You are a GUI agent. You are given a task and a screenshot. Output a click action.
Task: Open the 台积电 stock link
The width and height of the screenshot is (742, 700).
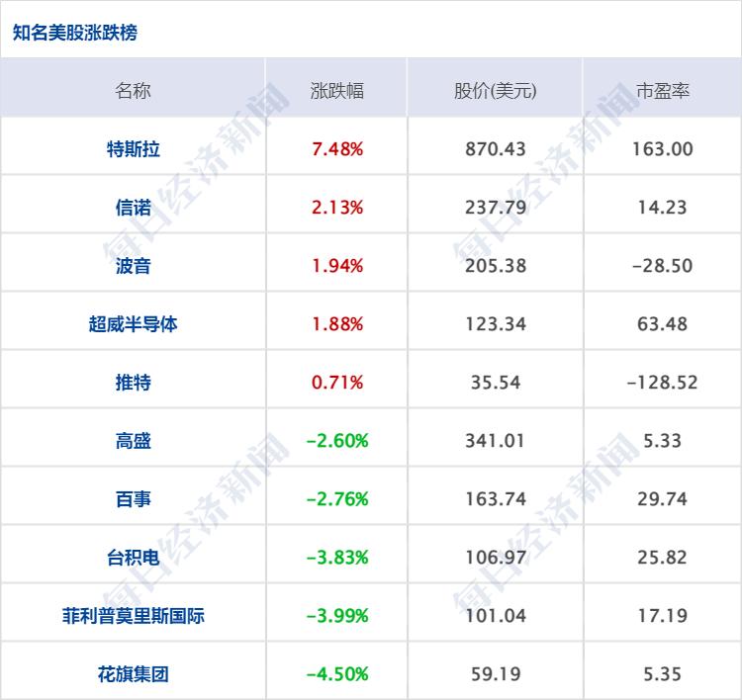[x=133, y=558]
